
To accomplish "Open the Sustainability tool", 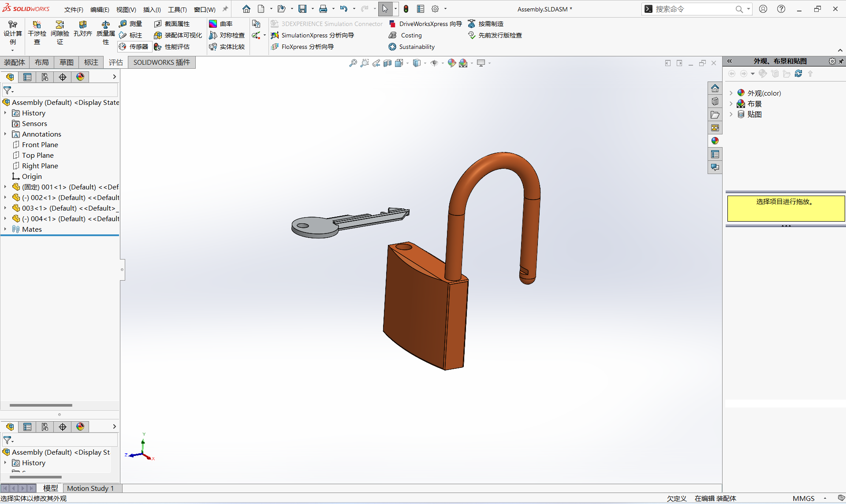I will click(412, 47).
